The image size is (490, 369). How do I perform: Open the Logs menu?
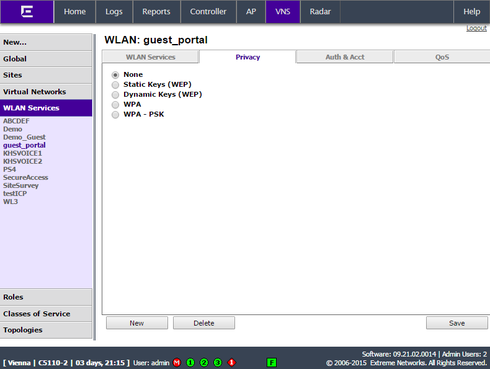click(x=114, y=12)
